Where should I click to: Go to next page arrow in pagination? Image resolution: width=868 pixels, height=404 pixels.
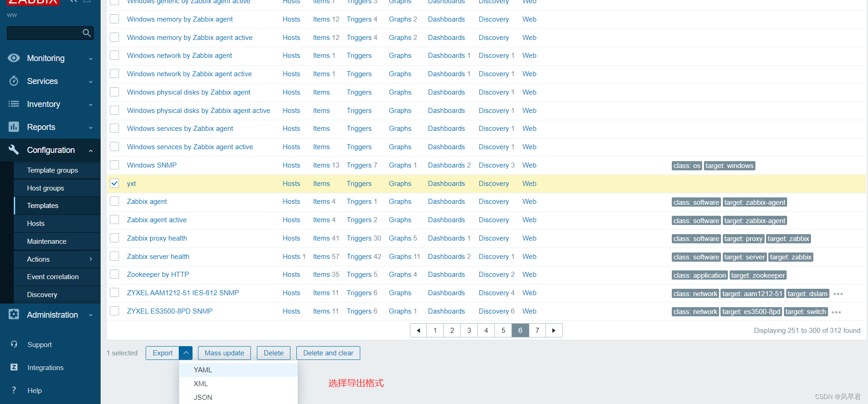click(x=554, y=331)
